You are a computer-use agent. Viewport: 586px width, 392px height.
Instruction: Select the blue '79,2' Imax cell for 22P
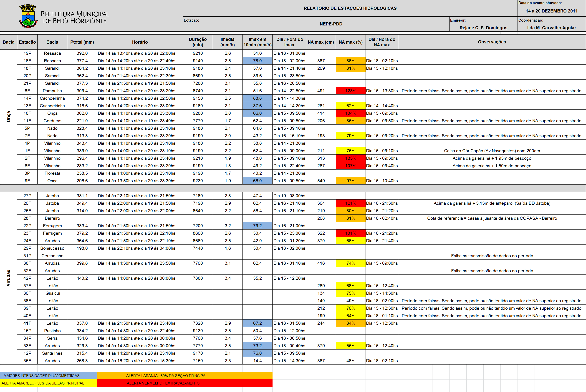point(258,226)
